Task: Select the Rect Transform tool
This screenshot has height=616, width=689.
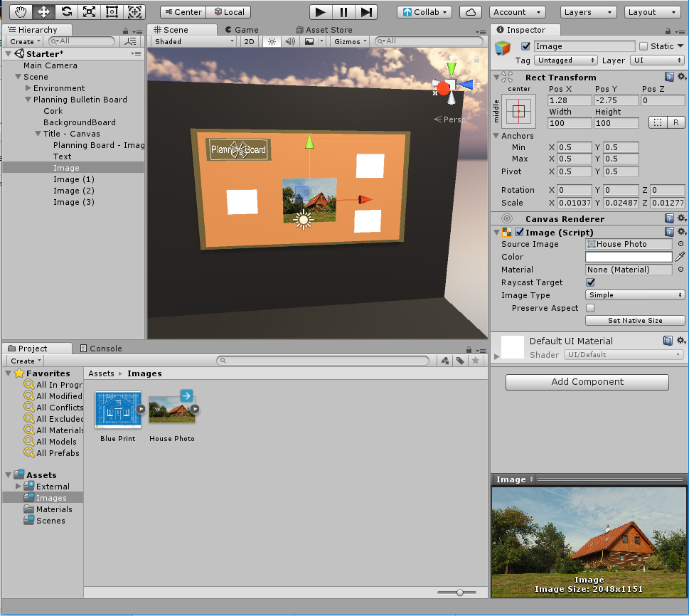Action: pos(112,11)
